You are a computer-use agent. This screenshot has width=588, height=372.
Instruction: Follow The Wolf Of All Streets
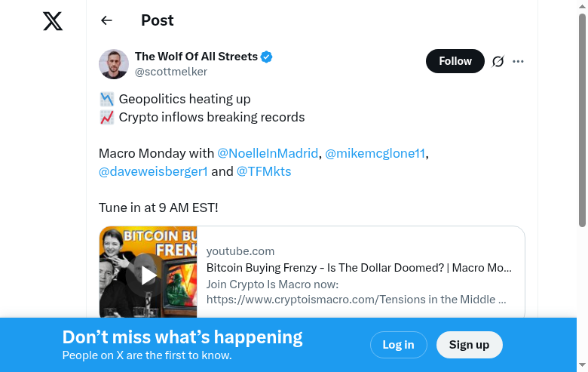[455, 61]
